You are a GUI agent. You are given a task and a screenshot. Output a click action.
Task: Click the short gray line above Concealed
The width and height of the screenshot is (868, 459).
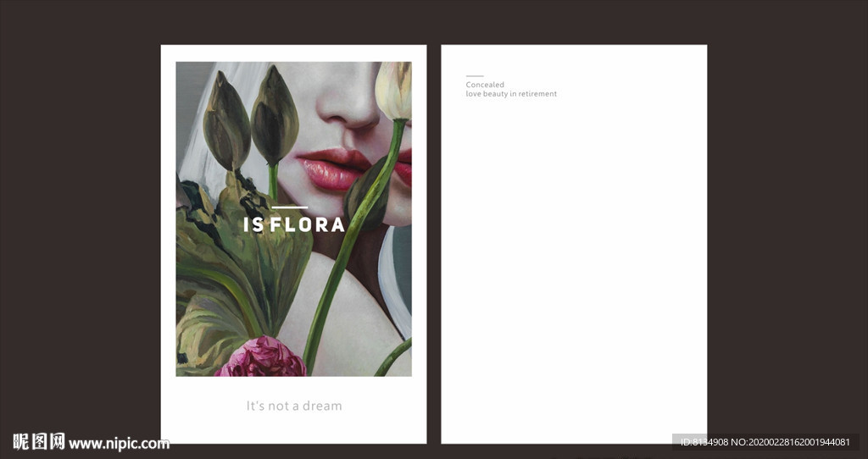475,75
